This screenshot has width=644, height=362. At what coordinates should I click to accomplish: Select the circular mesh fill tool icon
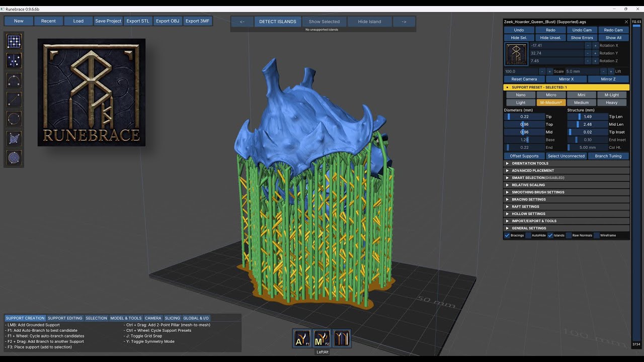click(14, 158)
